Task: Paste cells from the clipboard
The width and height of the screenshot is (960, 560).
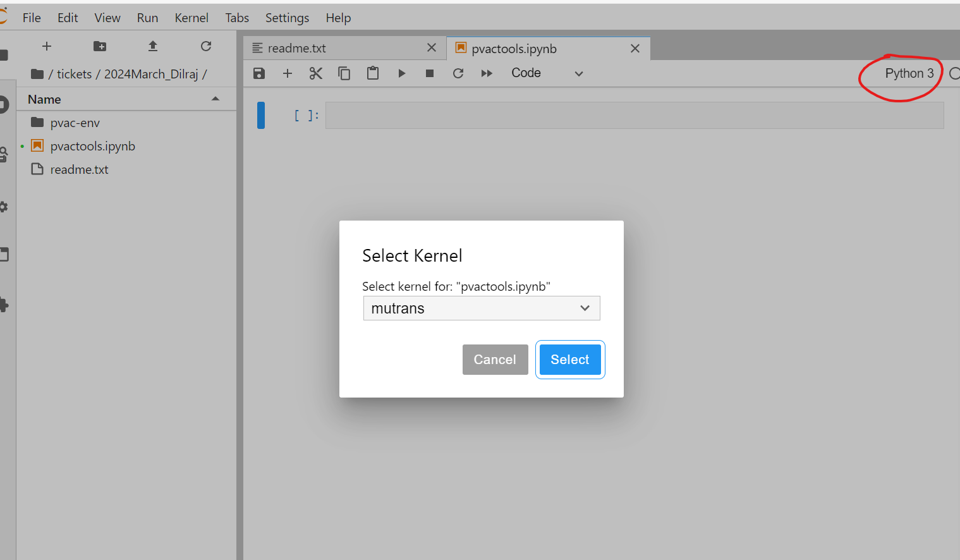Action: (373, 73)
